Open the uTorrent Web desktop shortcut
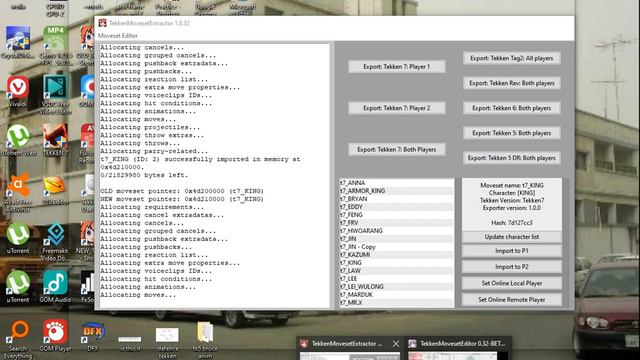The width and height of the screenshot is (640, 360). (x=18, y=140)
